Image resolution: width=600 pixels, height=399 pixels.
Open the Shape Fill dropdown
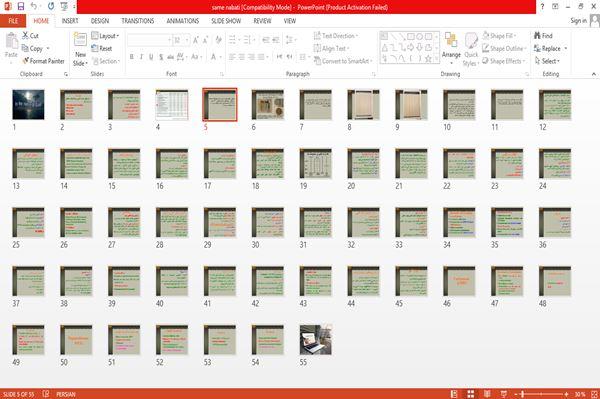pos(499,36)
